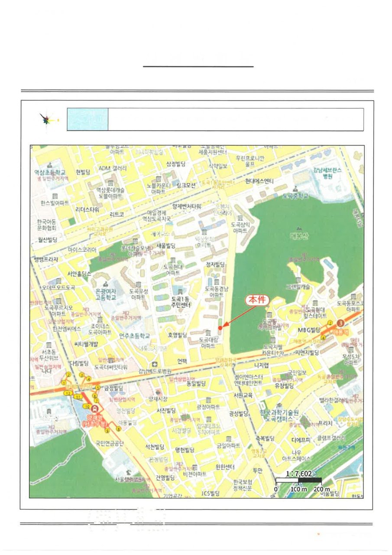Click the 本件 callout label
This screenshot has width=392, height=555.
pos(258,300)
